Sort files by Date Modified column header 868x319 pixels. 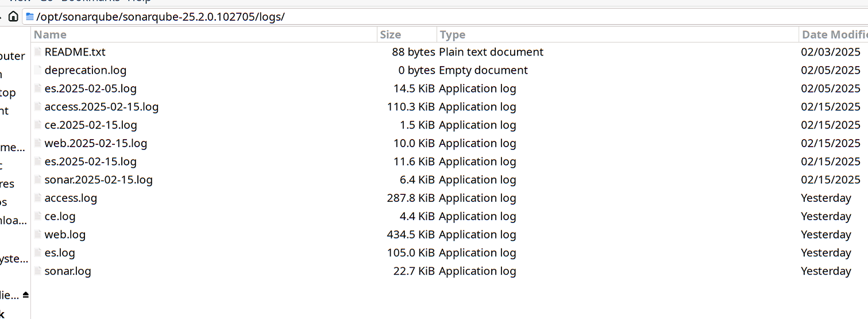coord(833,34)
